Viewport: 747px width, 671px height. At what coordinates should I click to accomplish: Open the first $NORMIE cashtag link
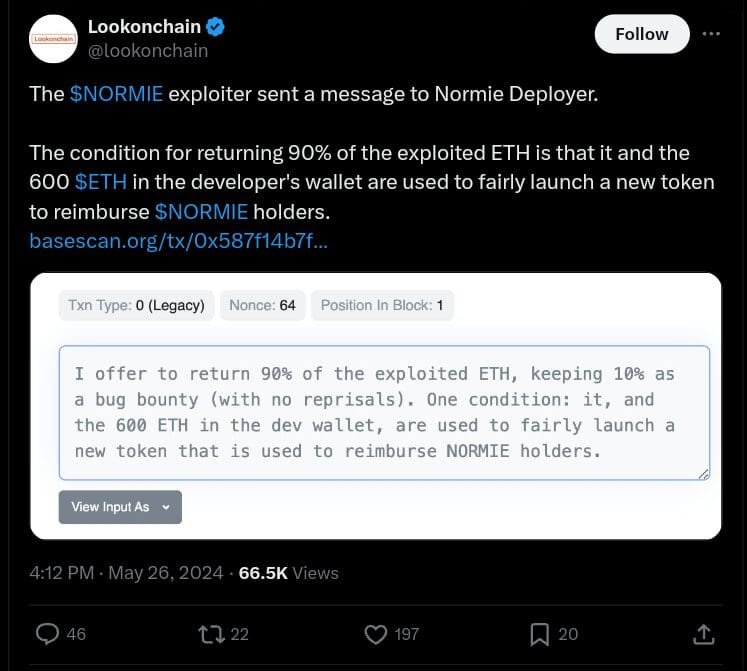point(117,95)
